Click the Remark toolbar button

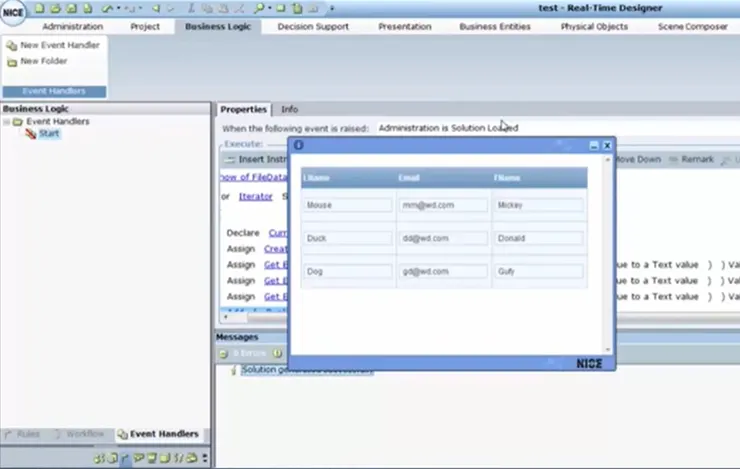pyautogui.click(x=691, y=159)
